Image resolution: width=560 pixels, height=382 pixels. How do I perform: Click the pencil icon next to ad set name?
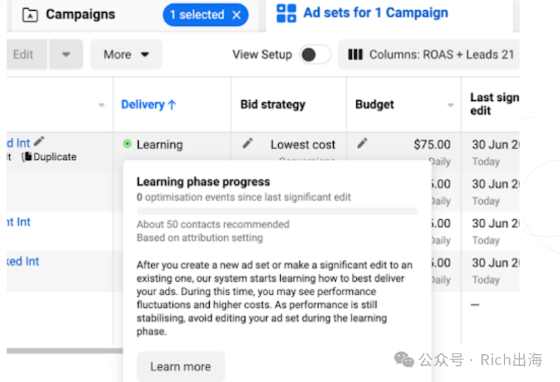coord(39,141)
